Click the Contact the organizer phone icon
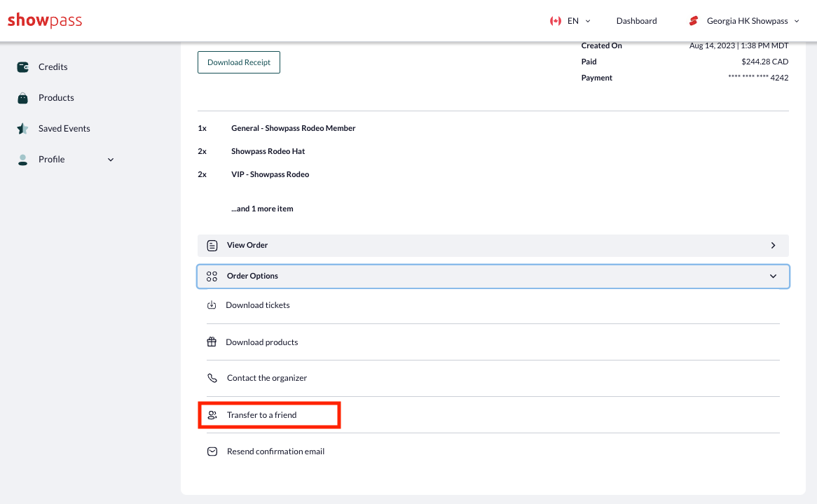 [x=212, y=378]
